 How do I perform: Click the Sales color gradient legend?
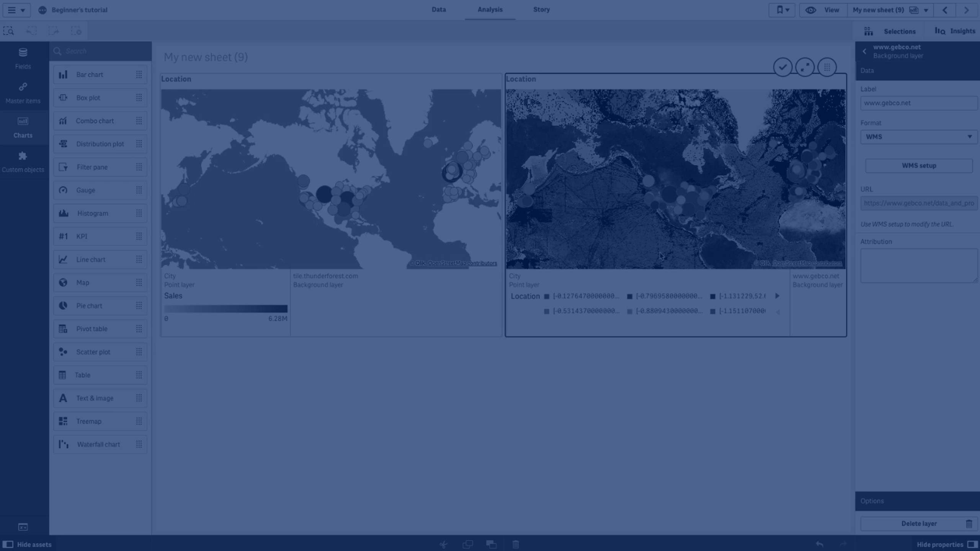(225, 308)
